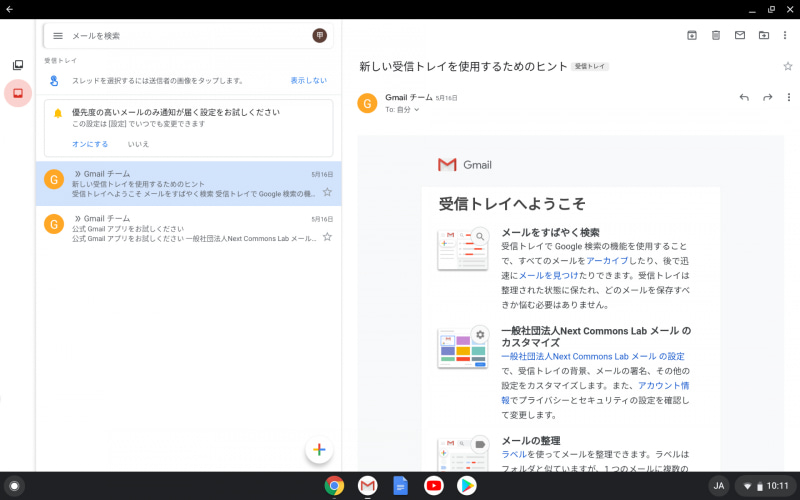Open the hamburger menu in search bar

click(58, 36)
